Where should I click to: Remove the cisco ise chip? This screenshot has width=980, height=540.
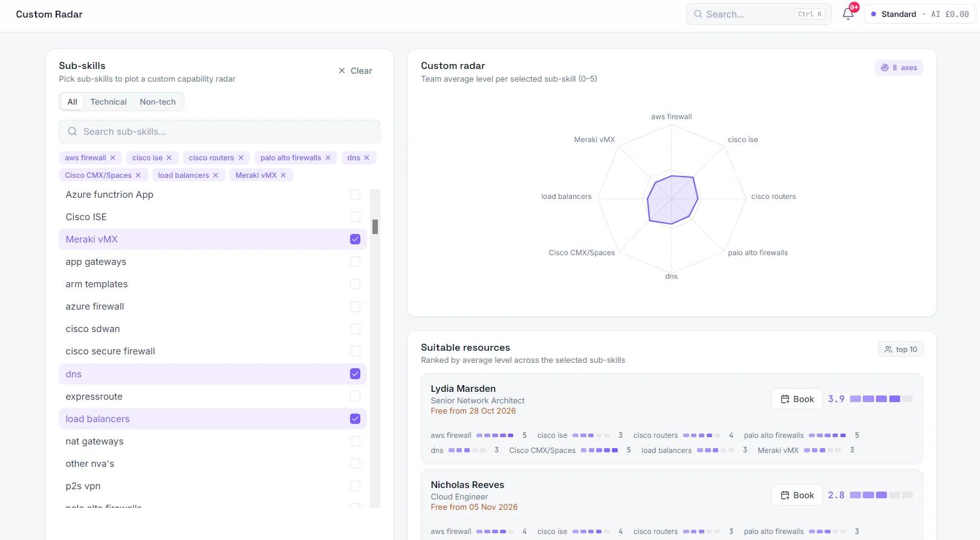pos(169,158)
